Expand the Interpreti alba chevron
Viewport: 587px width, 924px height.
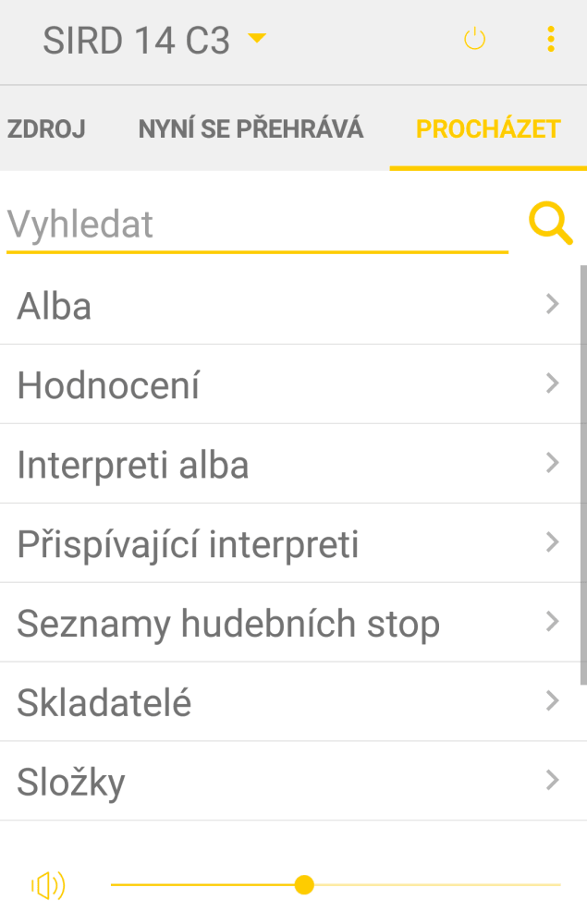(x=553, y=463)
